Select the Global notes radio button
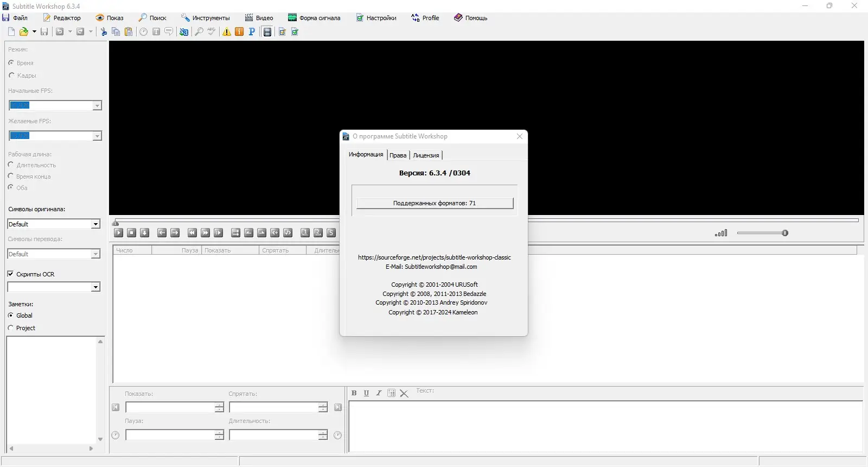 10,315
